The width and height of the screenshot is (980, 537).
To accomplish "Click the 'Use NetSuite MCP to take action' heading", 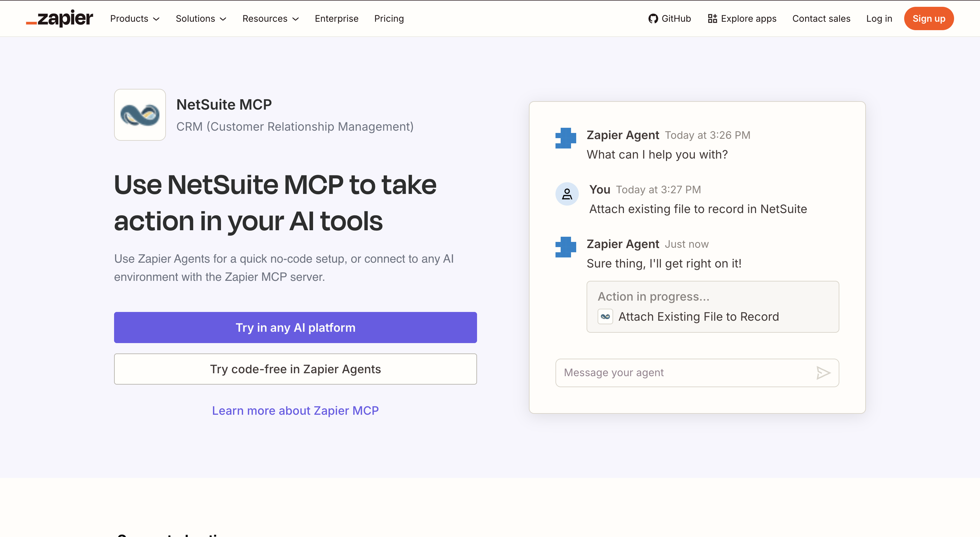I will 275,202.
